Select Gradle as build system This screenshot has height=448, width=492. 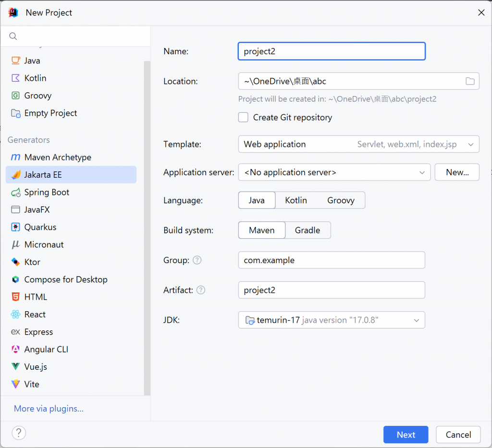click(307, 230)
